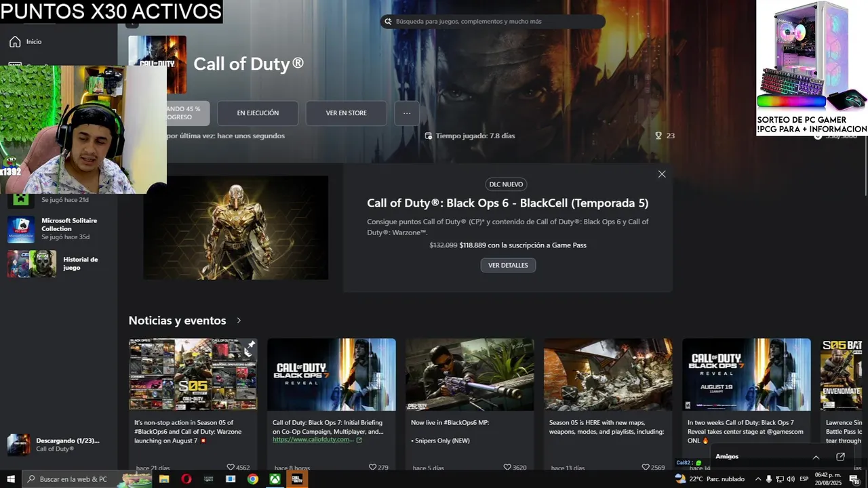Open the Season 05 non-stop action news card

coord(193,403)
